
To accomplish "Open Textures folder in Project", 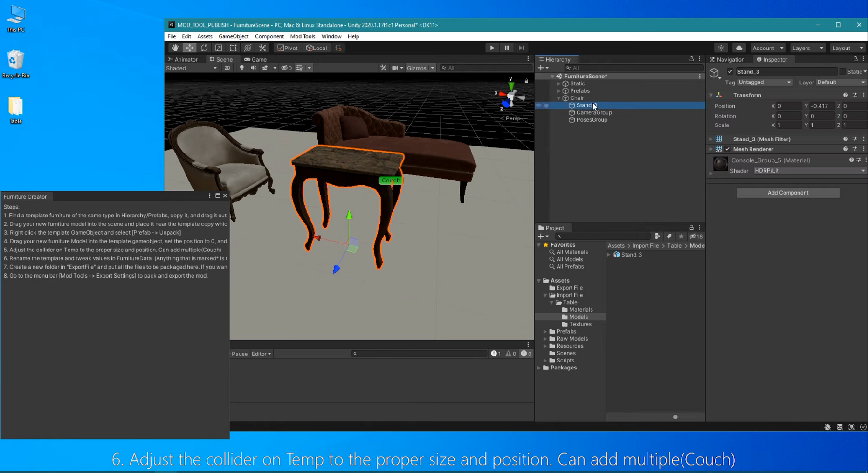I will pyautogui.click(x=580, y=324).
